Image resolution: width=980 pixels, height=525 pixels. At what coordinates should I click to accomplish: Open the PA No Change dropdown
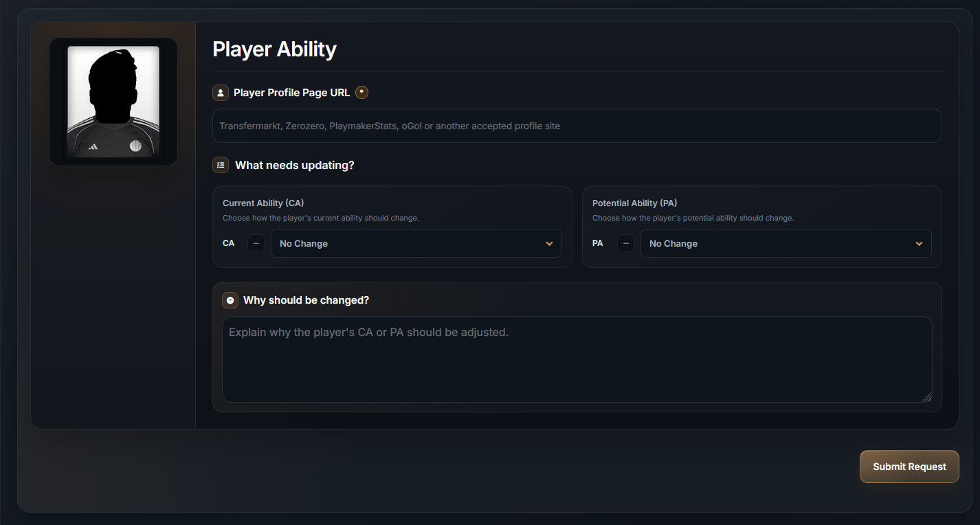[x=786, y=243]
